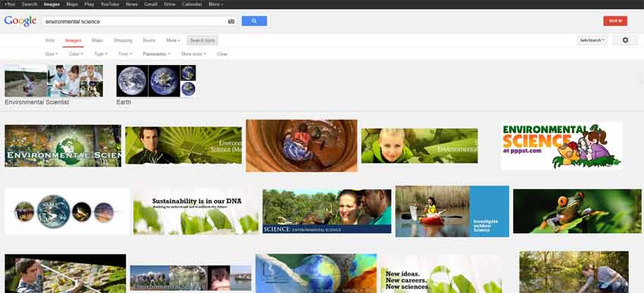Open Gmail in the top bar
644x293 pixels.
(151, 4)
